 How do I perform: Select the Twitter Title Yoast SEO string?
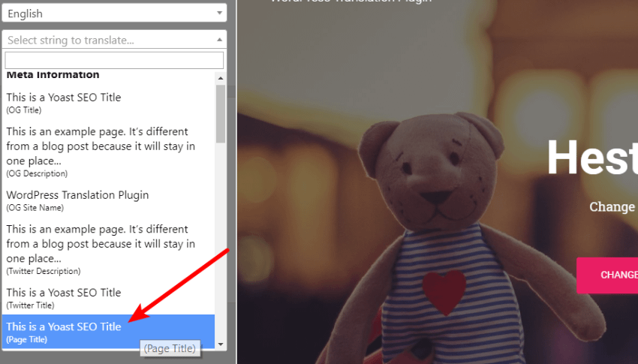[108, 298]
